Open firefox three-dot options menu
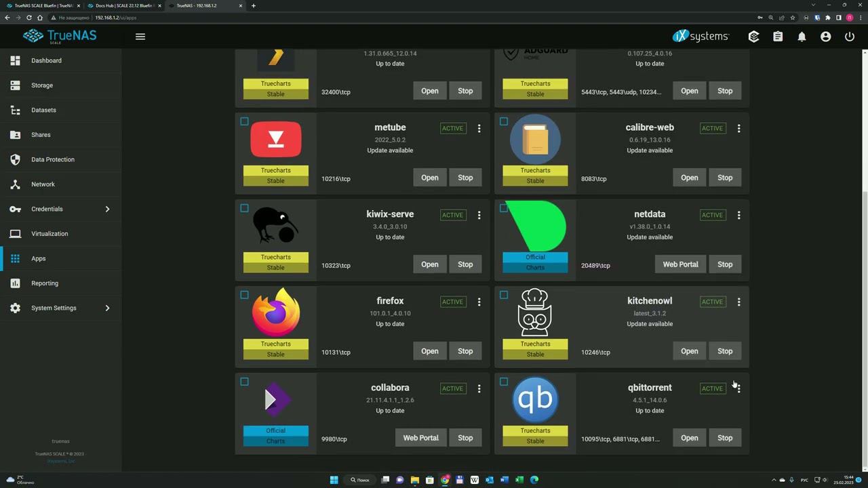 479,302
